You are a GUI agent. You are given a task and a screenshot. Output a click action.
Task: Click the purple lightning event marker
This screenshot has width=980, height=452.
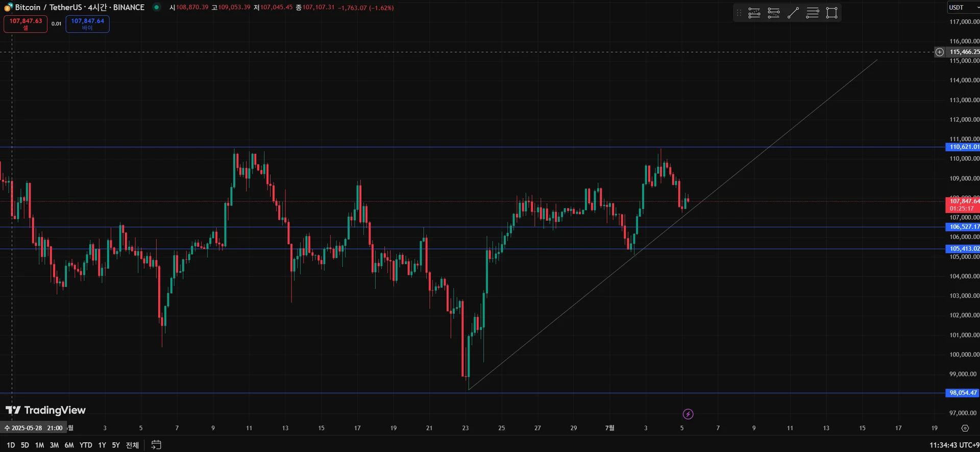click(x=688, y=414)
